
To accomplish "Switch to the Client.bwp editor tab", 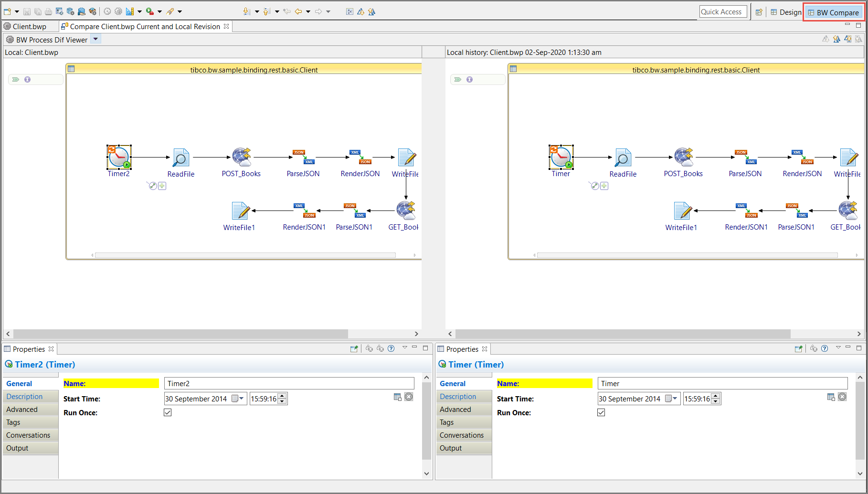I will tap(29, 27).
